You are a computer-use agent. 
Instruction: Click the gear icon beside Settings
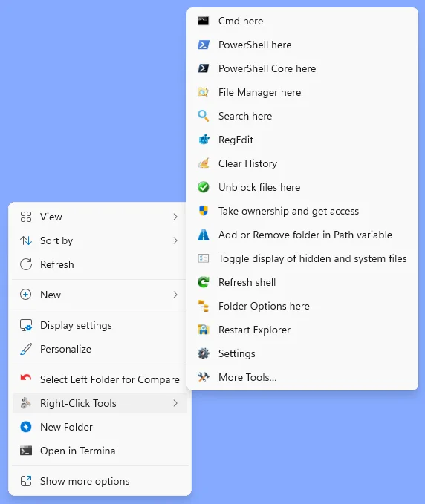click(204, 353)
